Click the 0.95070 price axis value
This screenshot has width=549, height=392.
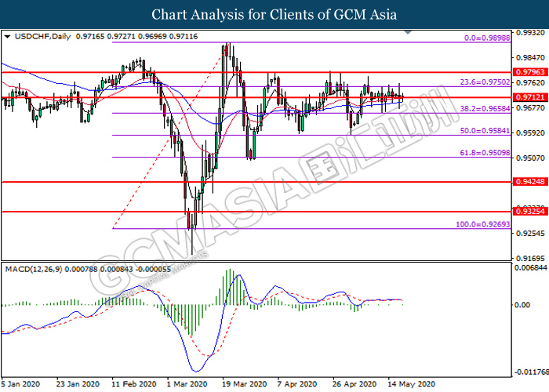530,158
